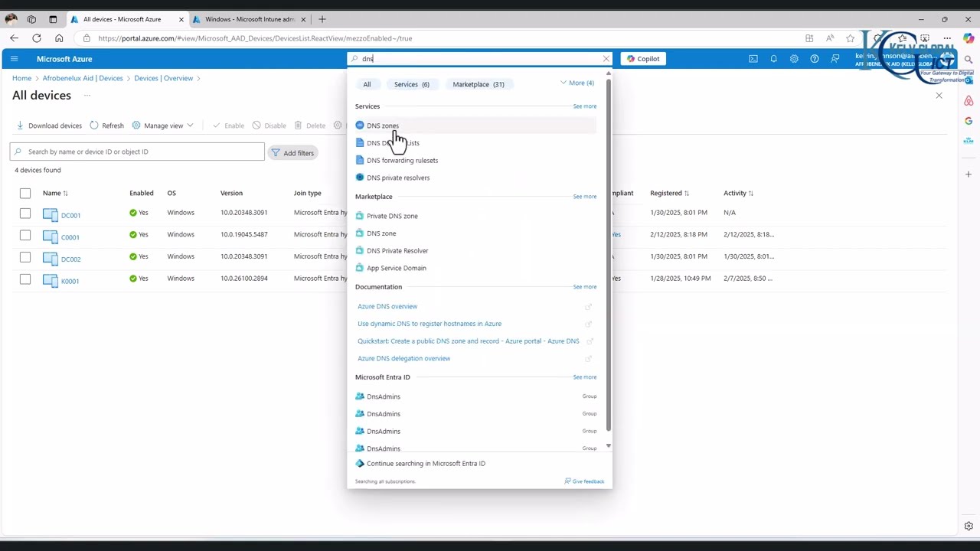
Task: Select the All filter pill in search results
Action: [x=367, y=84]
